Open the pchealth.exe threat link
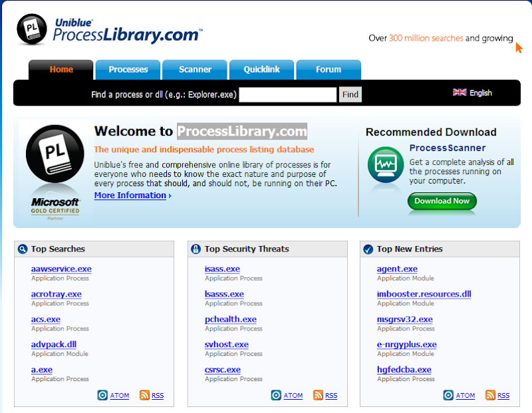 coord(231,319)
